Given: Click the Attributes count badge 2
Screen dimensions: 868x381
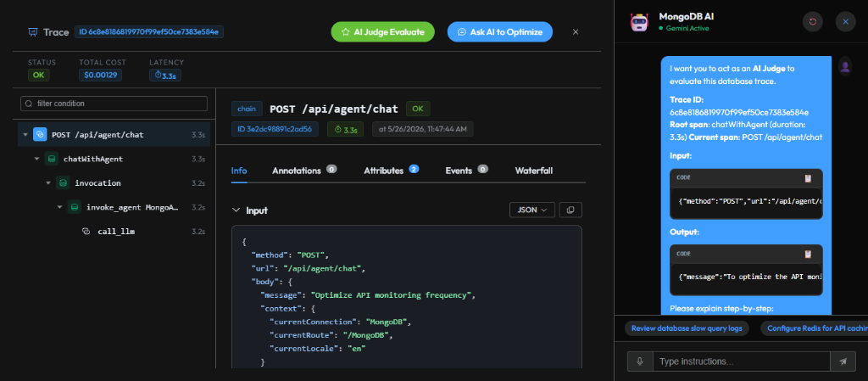Looking at the screenshot, I should click(414, 169).
